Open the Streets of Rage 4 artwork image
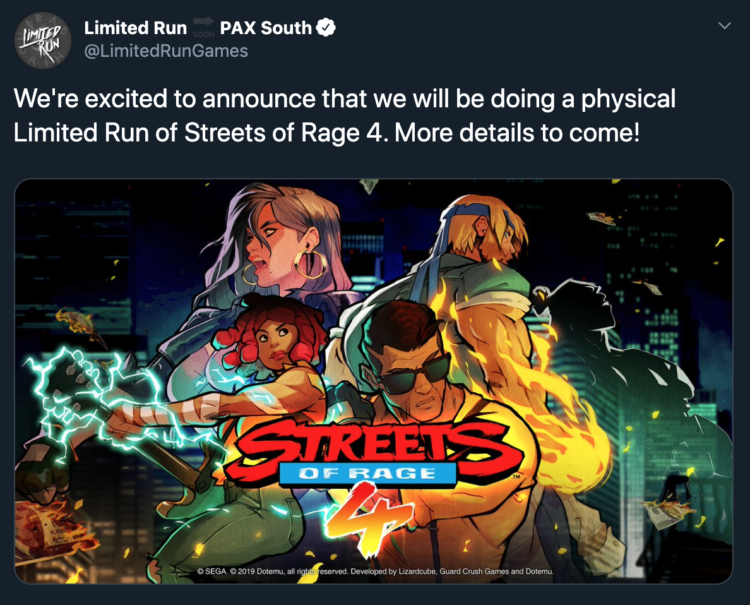The image size is (750, 605). [x=374, y=382]
